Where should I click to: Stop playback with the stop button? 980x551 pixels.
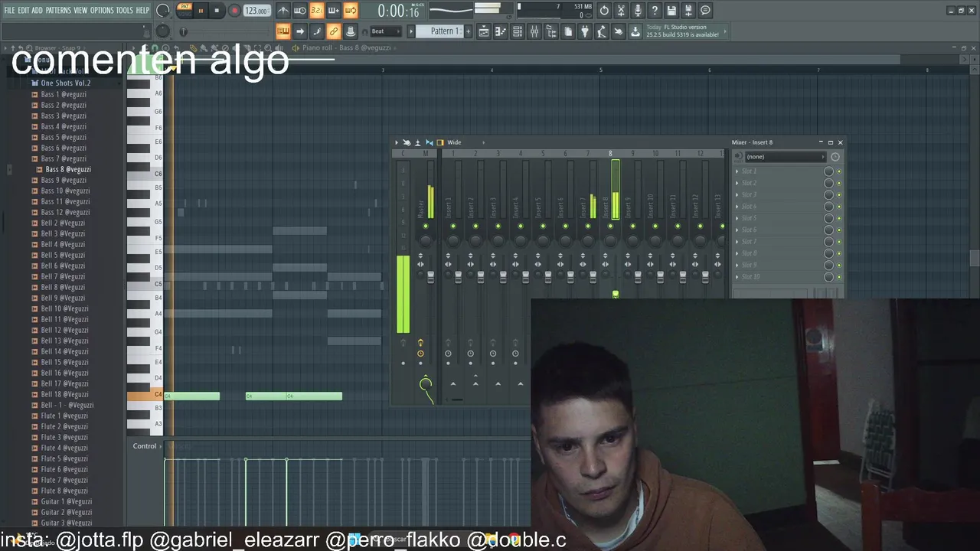(217, 11)
